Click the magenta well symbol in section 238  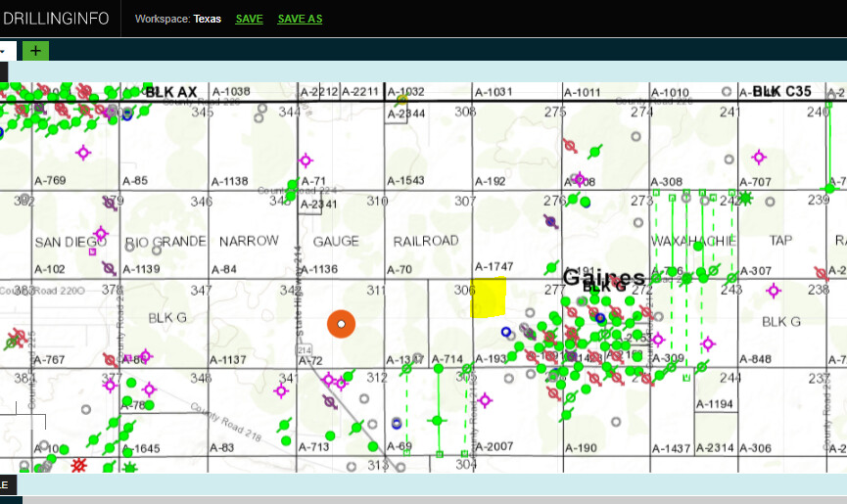pyautogui.click(x=774, y=290)
